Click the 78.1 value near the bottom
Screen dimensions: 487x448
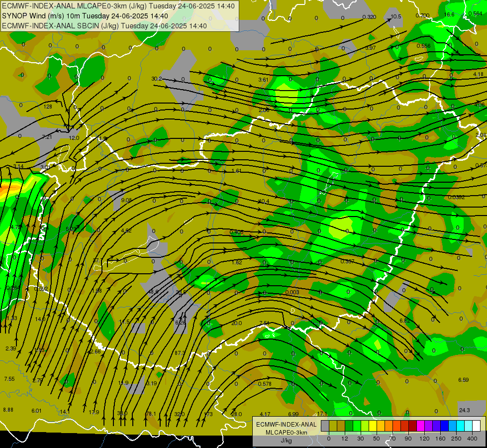[151, 414]
